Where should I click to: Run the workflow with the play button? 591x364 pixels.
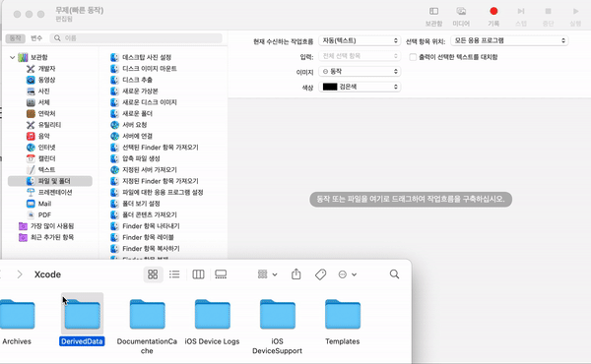(x=575, y=17)
